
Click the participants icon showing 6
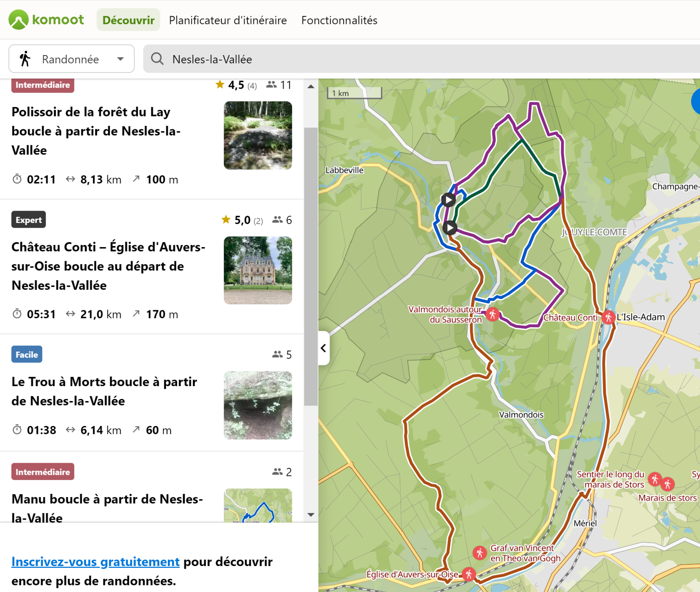(x=277, y=219)
